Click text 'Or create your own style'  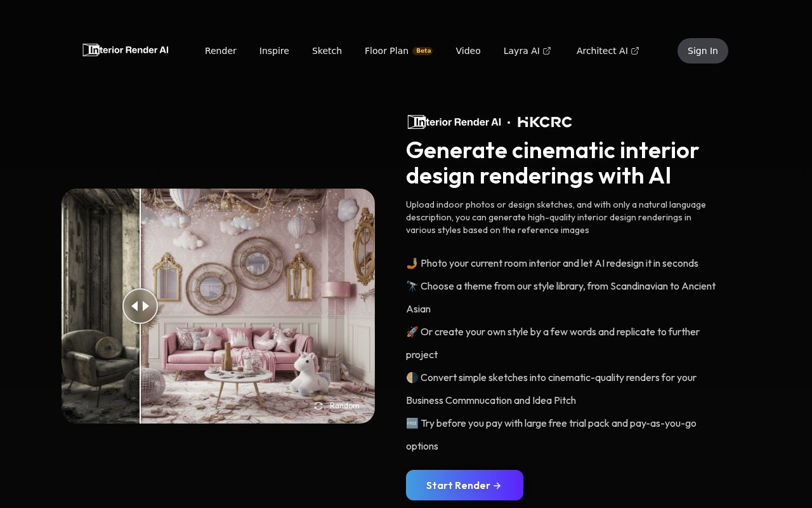point(475,331)
